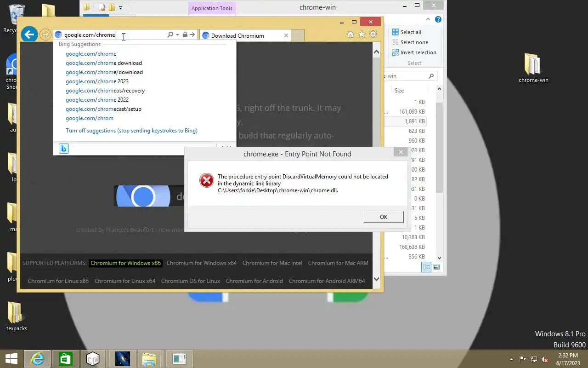Select Chromium for Windows x64 platform
The image size is (588, 368).
pyautogui.click(x=202, y=263)
